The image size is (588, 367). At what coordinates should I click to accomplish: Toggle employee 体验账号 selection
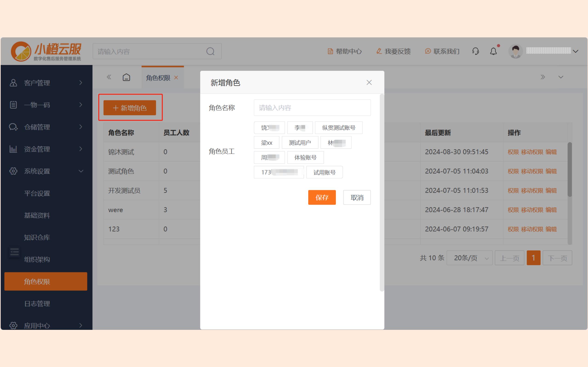pyautogui.click(x=305, y=158)
